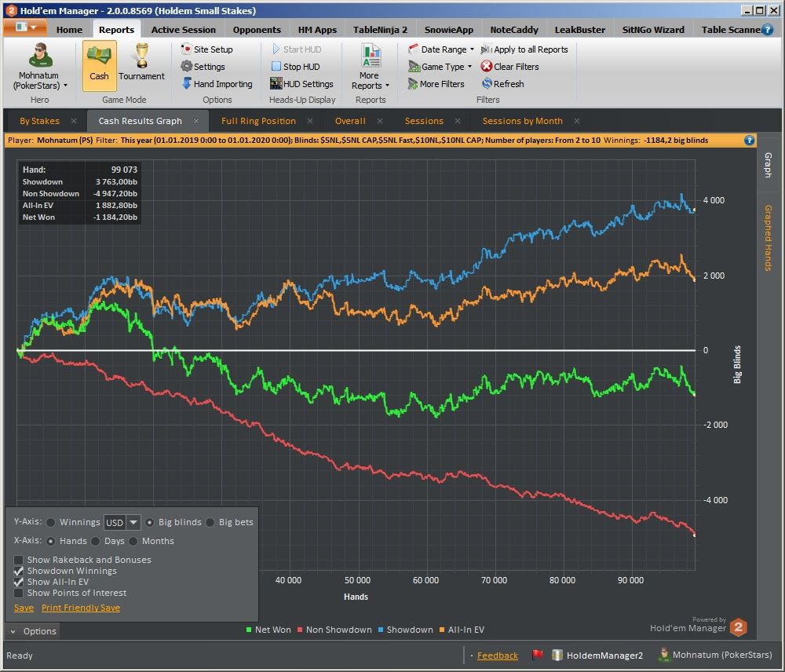This screenshot has width=785, height=672.
Task: Uncheck Show All-In EV checkbox
Action: point(19,582)
